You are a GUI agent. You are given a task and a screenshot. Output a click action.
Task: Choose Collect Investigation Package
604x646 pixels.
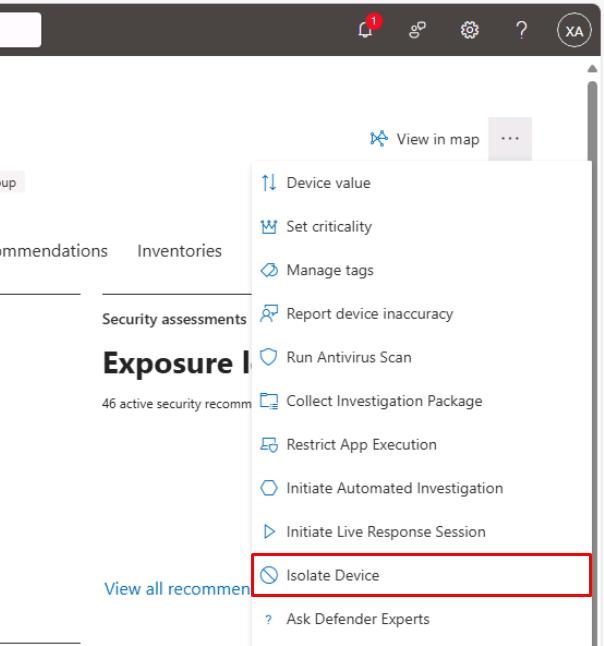tap(384, 401)
